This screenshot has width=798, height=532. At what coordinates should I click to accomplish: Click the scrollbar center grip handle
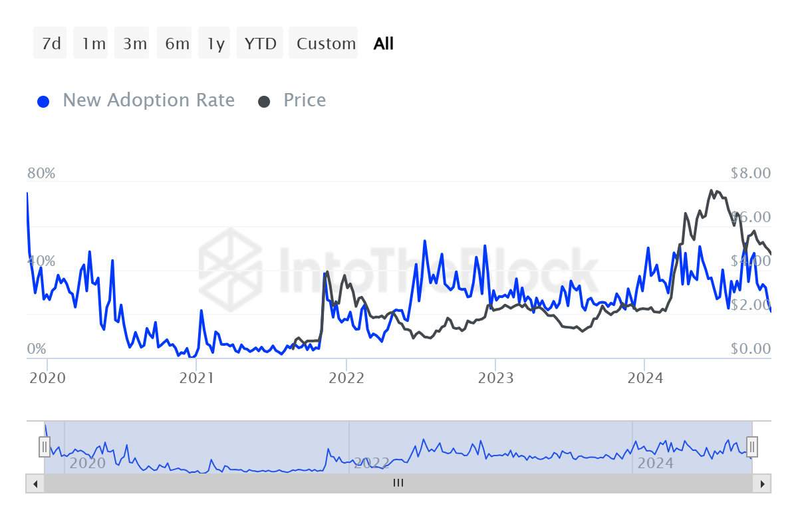pos(398,483)
